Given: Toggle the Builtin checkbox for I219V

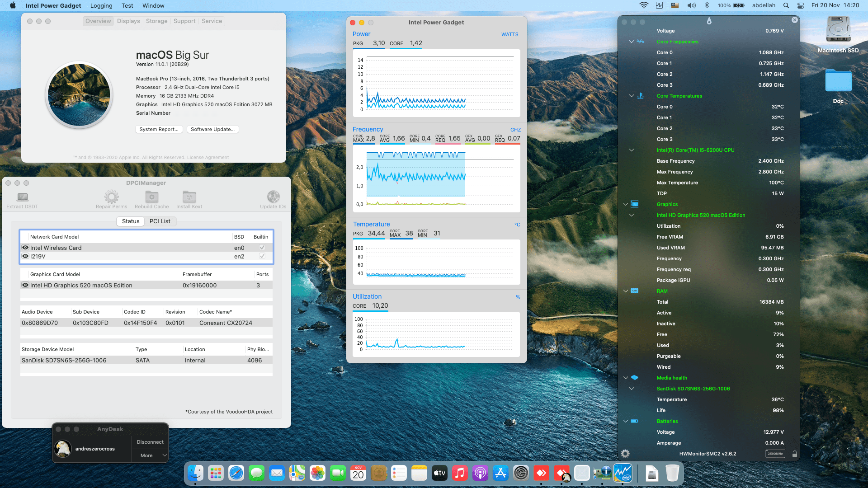Looking at the screenshot, I should (x=261, y=256).
